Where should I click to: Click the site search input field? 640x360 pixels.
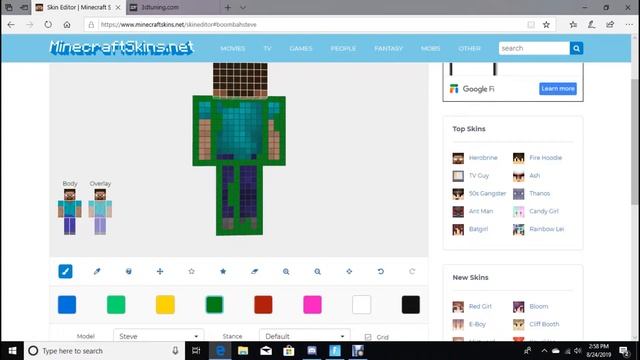click(x=534, y=48)
